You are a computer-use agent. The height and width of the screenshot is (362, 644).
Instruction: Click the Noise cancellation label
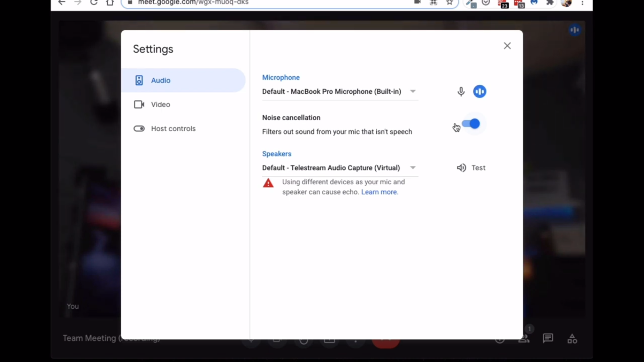[291, 118]
